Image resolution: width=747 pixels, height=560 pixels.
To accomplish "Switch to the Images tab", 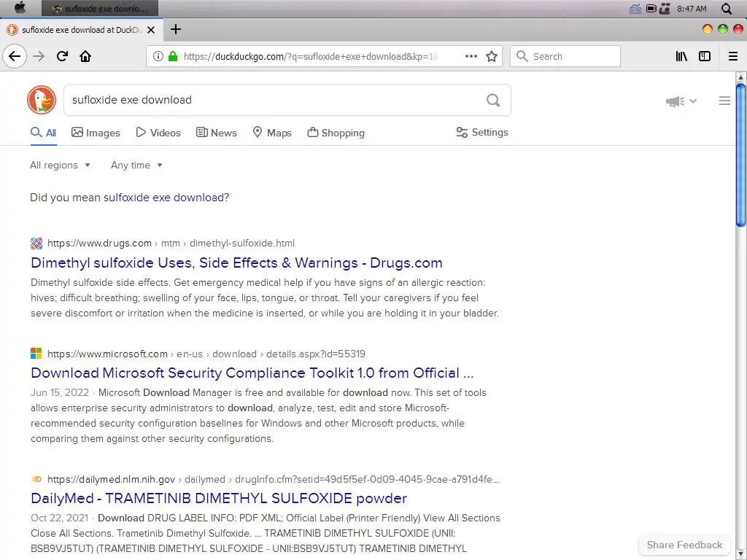I will point(96,133).
